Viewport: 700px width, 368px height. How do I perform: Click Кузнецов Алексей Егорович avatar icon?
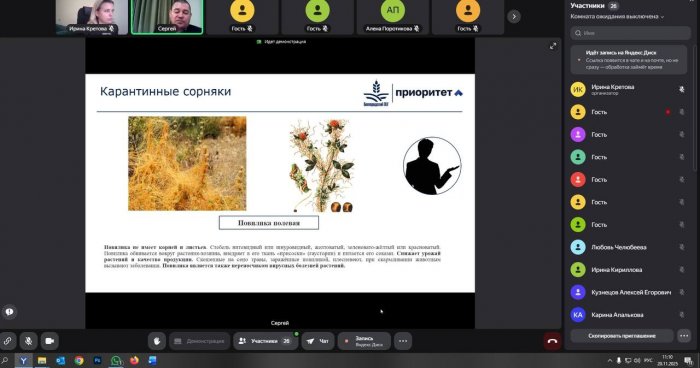(578, 292)
